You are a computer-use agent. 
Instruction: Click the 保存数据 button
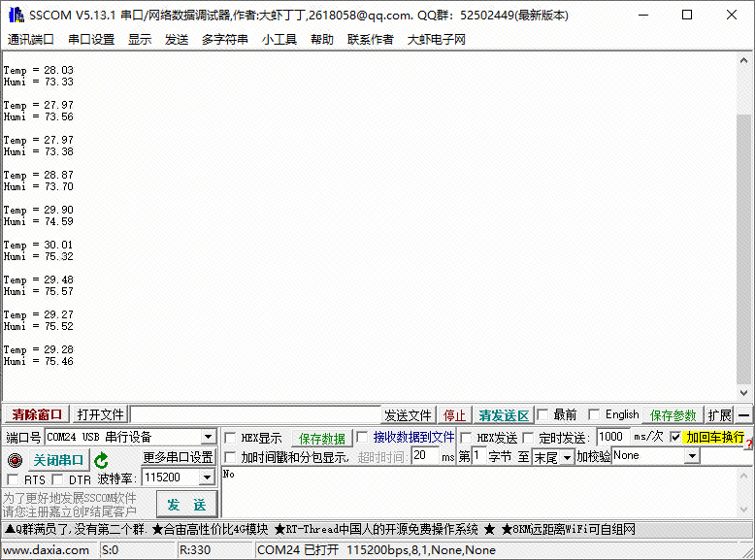(x=321, y=439)
